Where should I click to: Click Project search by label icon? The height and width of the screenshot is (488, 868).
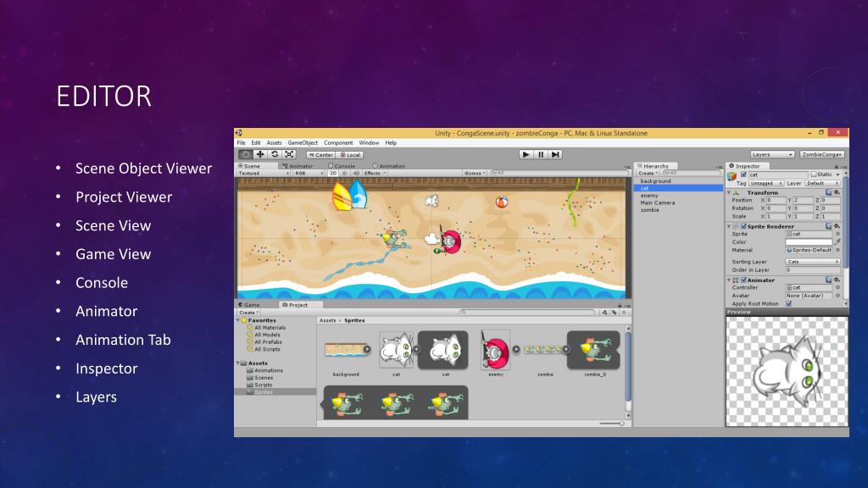click(615, 313)
